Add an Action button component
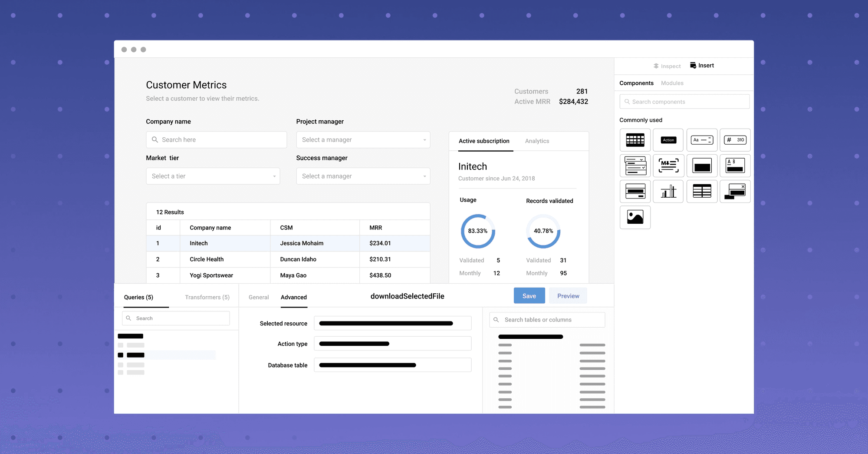 [668, 140]
